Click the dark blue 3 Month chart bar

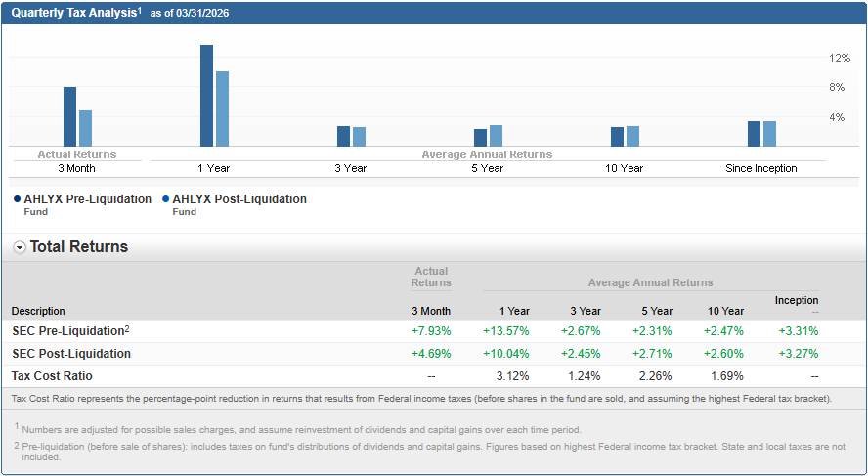pyautogui.click(x=69, y=116)
